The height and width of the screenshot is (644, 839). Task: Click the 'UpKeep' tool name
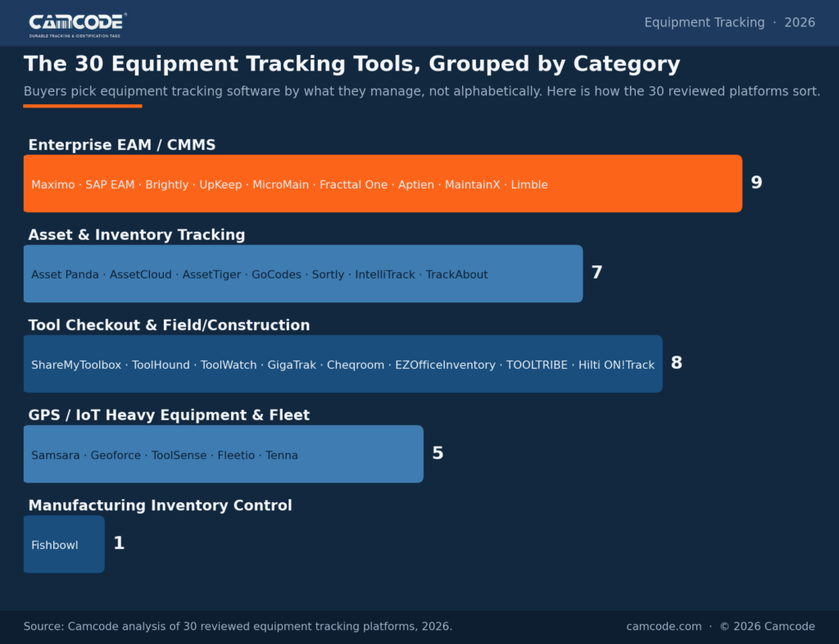tap(220, 184)
